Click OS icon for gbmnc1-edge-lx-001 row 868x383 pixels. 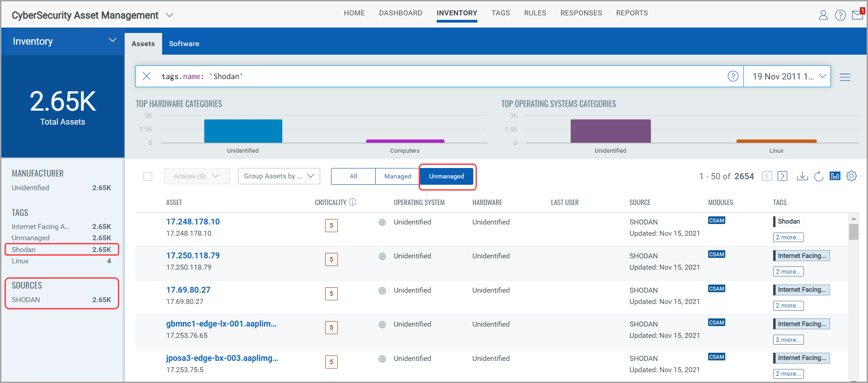click(x=382, y=324)
